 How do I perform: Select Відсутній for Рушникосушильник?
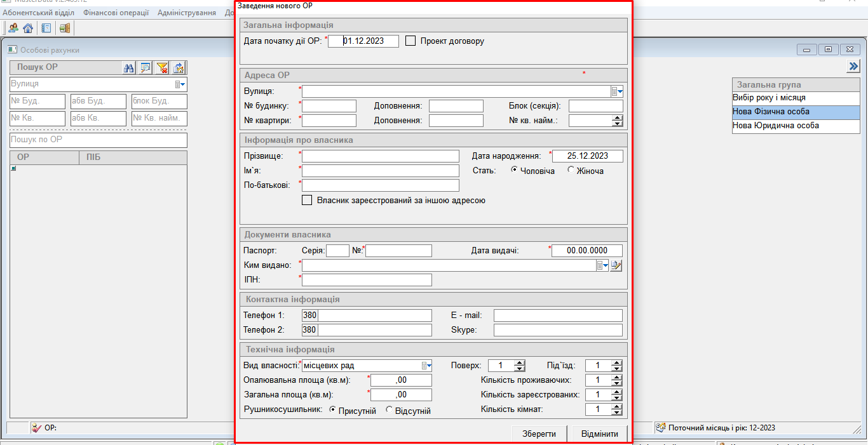pyautogui.click(x=389, y=411)
